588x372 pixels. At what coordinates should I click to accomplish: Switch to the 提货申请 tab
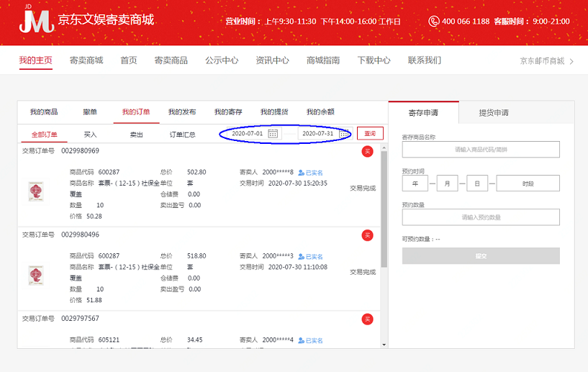pyautogui.click(x=494, y=113)
